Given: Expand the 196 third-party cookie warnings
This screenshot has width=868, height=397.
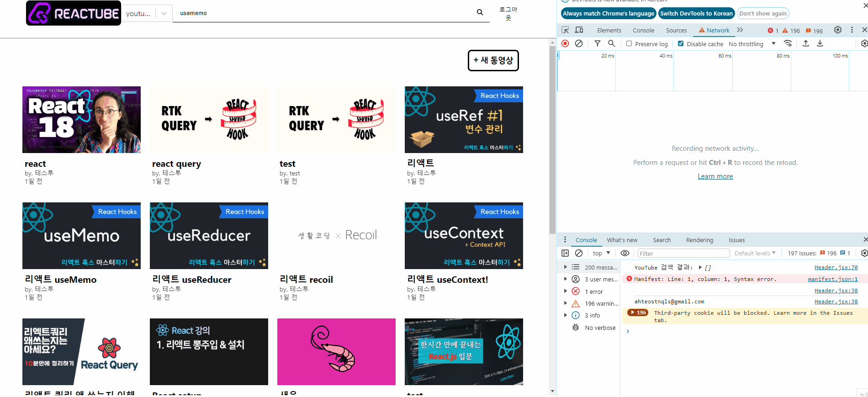Looking at the screenshot, I should point(638,312).
